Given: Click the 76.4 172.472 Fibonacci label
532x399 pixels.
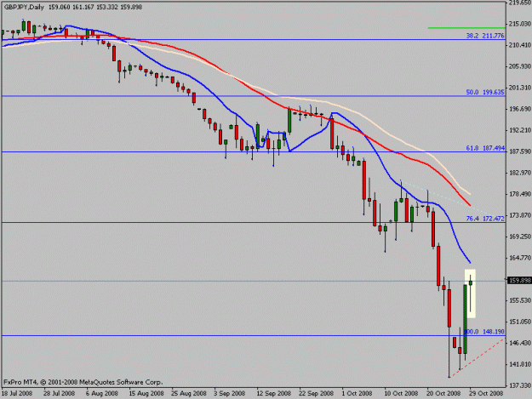Looking at the screenshot, I should pyautogui.click(x=485, y=219).
